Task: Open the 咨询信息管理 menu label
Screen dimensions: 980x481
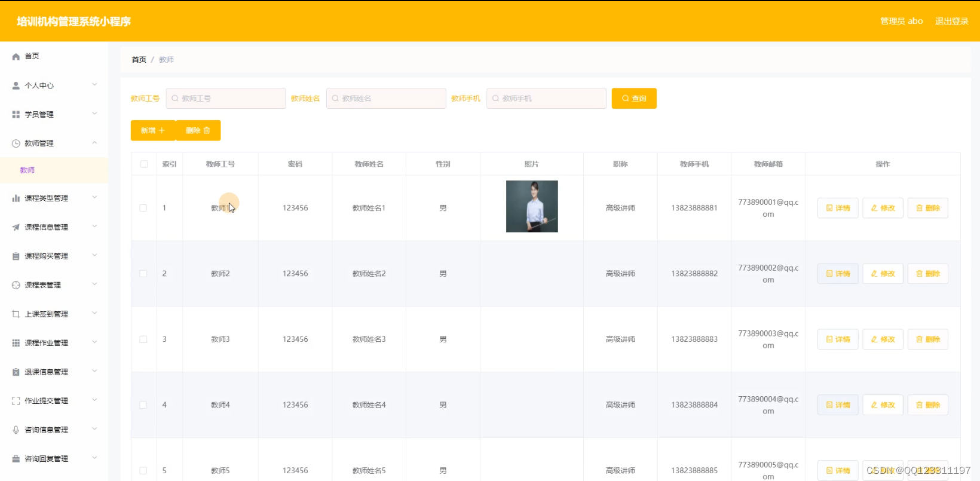Action: 47,430
